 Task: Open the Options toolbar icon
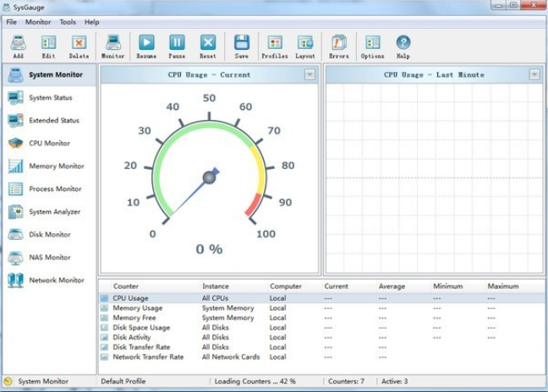click(373, 42)
